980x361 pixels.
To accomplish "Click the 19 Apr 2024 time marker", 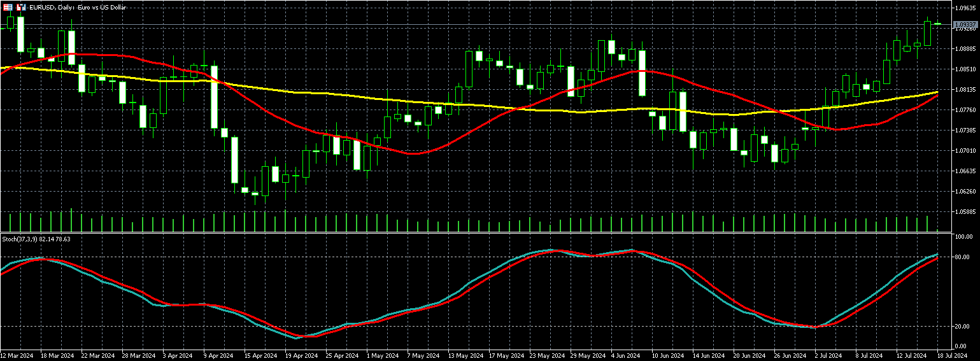I will coord(302,356).
